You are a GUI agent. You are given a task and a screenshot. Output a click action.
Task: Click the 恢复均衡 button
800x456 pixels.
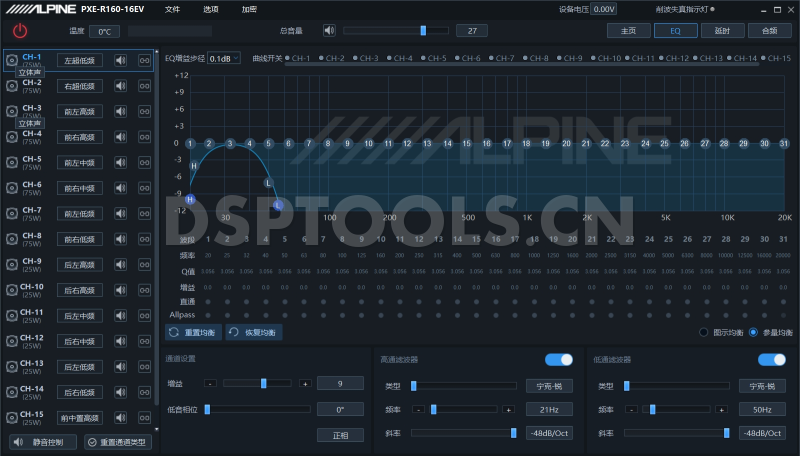point(254,333)
